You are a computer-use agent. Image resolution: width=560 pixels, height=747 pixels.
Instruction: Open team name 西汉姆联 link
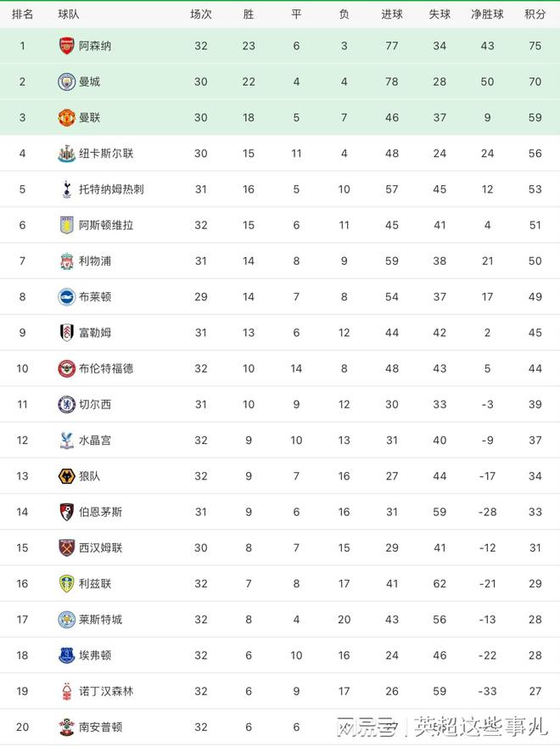[101, 548]
